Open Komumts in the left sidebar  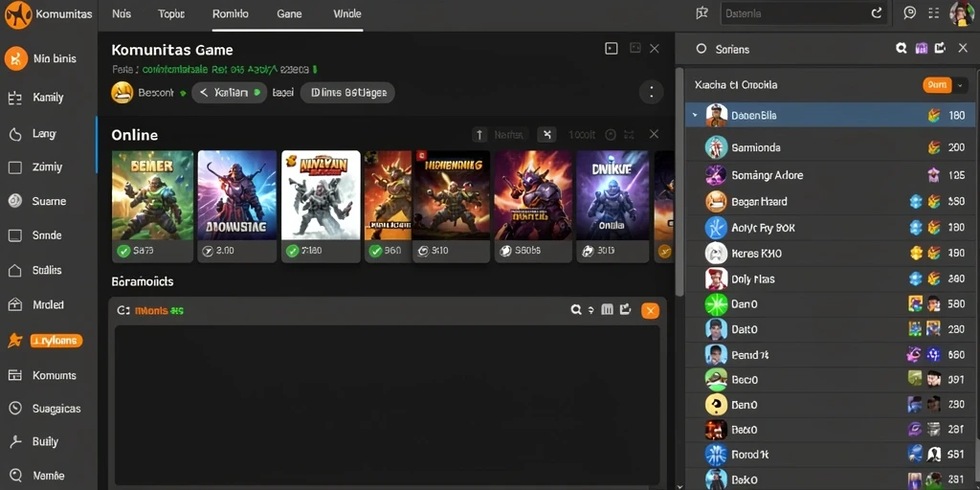(54, 375)
